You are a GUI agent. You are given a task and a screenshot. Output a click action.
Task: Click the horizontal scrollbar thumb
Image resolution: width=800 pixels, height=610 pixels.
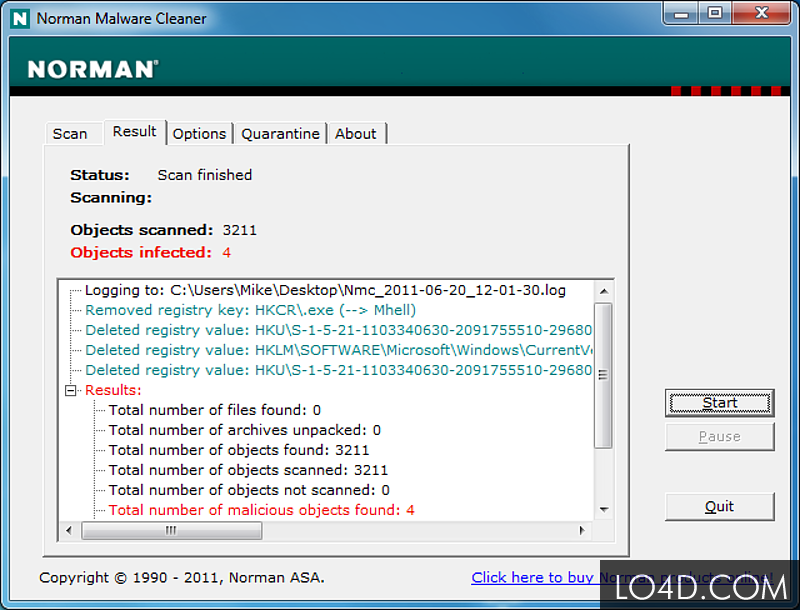[170, 530]
